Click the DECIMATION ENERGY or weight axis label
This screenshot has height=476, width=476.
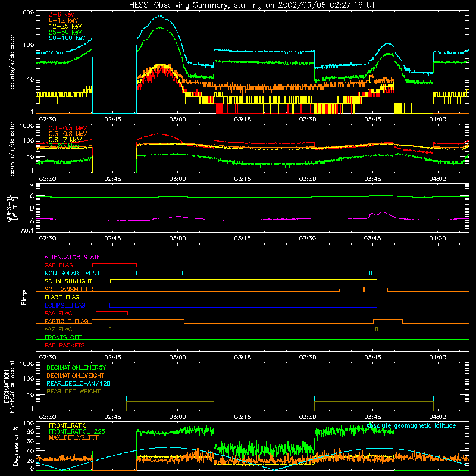(9, 386)
